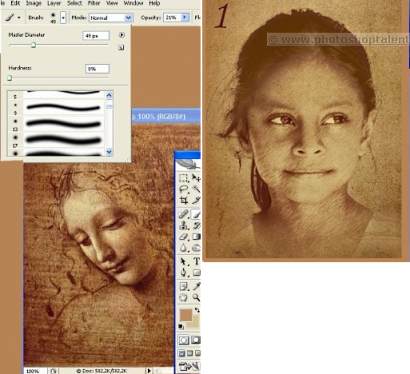
Task: Select the Blur tool
Action: (x=183, y=248)
